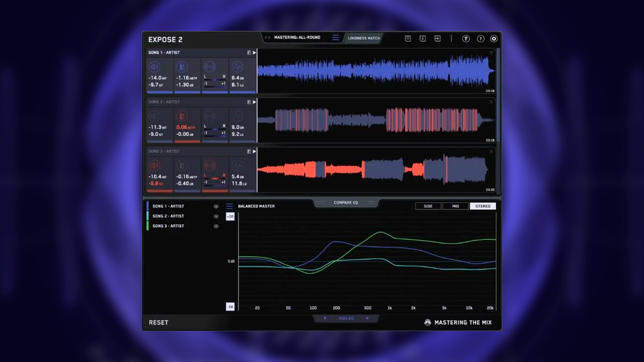Click the red peak icon for Song 2
This screenshot has height=362, width=644.
tap(182, 116)
